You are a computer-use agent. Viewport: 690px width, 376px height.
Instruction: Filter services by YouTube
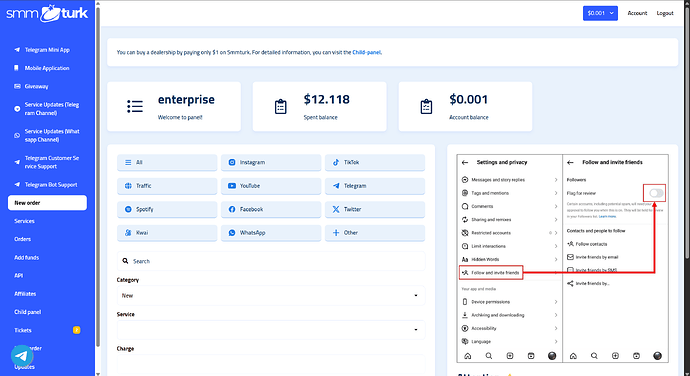point(271,186)
